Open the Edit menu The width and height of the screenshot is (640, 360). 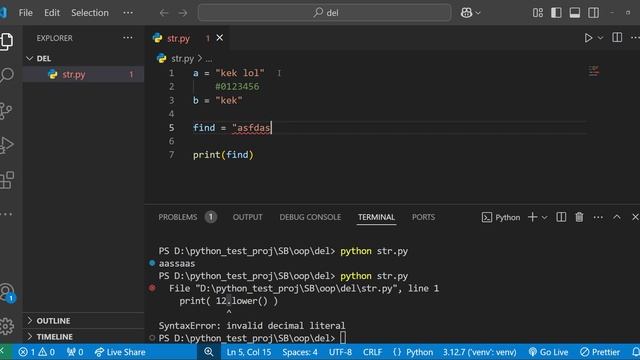click(x=52, y=13)
